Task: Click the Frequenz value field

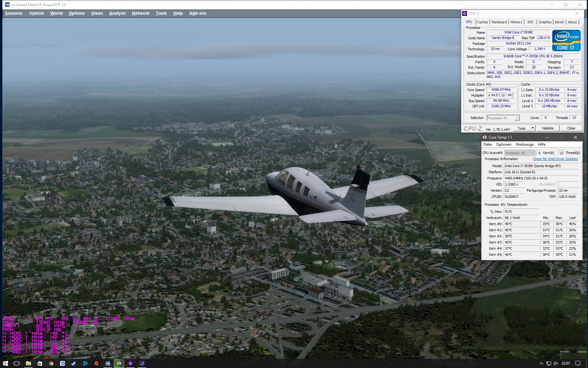Action: (541, 178)
